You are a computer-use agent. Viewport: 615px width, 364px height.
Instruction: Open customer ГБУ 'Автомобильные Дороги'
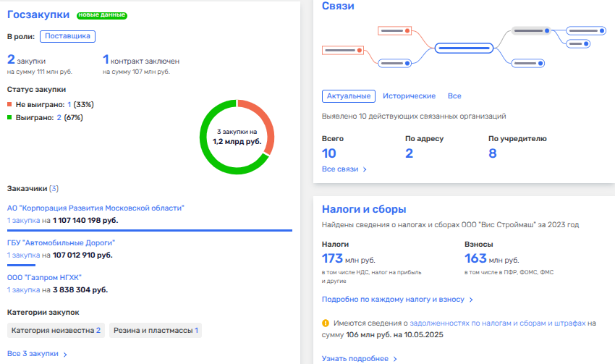(x=61, y=243)
